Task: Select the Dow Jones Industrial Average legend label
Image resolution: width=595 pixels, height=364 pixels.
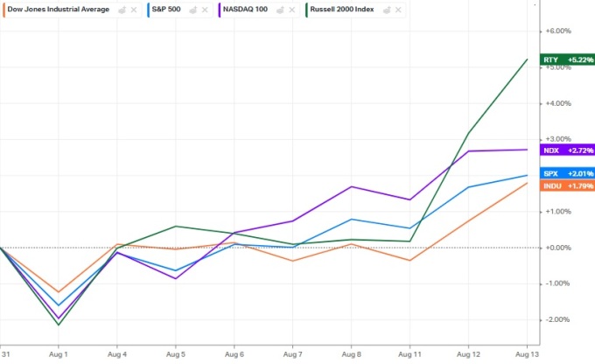Action: point(59,10)
